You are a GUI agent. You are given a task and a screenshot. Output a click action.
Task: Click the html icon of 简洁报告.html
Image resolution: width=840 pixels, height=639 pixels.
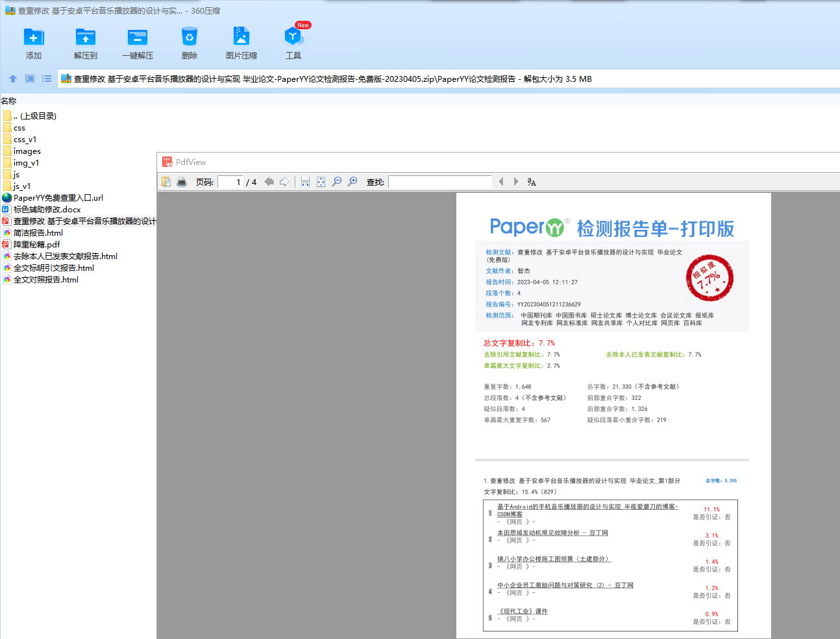[7, 233]
